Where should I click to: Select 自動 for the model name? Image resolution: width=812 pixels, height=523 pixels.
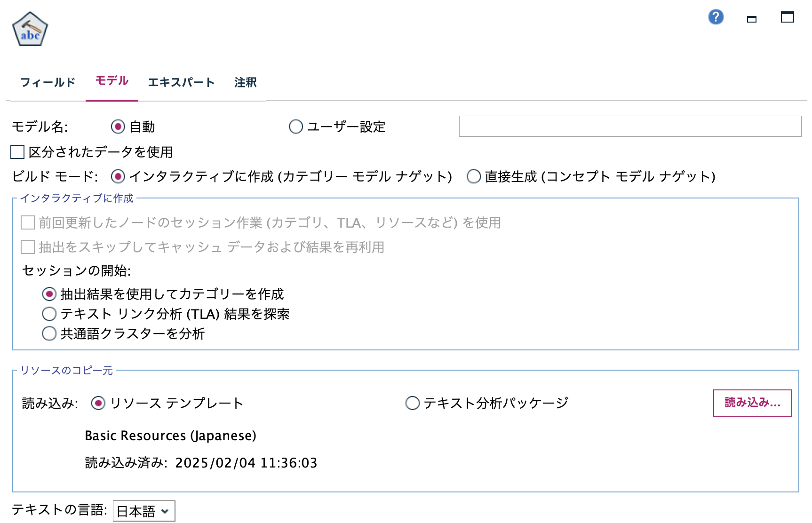pyautogui.click(x=117, y=126)
